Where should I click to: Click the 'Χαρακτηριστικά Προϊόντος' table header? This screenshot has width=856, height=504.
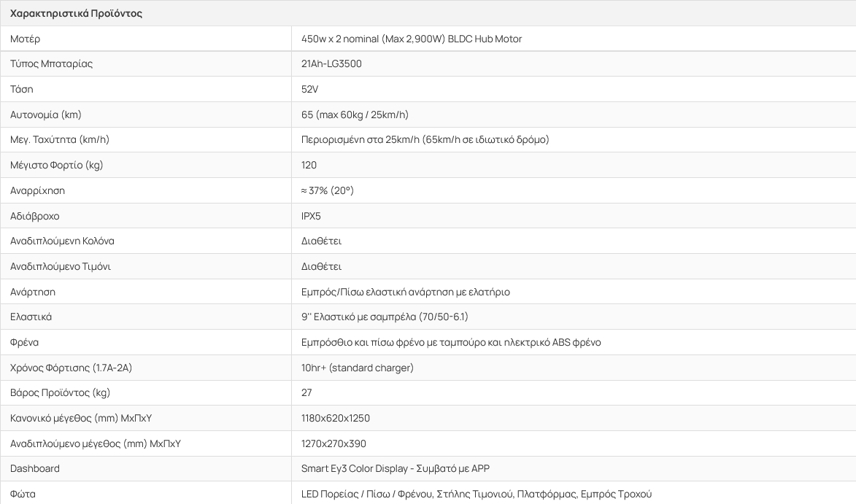pos(76,13)
